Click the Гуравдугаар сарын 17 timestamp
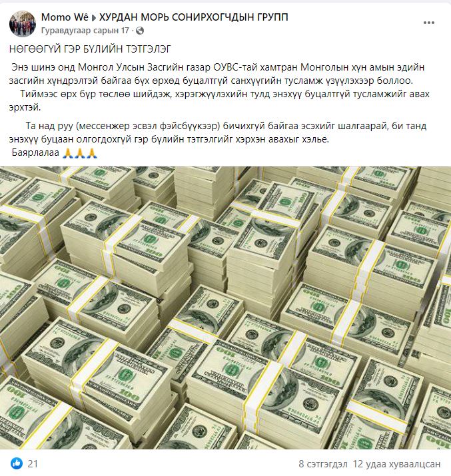Screen dimensions: 451x476 (85, 31)
